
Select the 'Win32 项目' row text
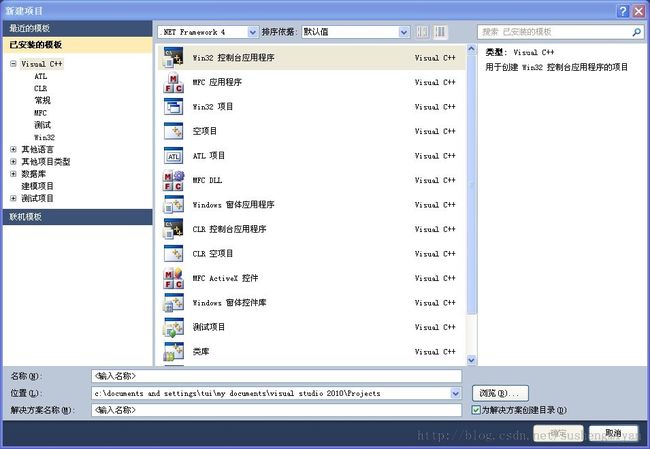tap(213, 107)
